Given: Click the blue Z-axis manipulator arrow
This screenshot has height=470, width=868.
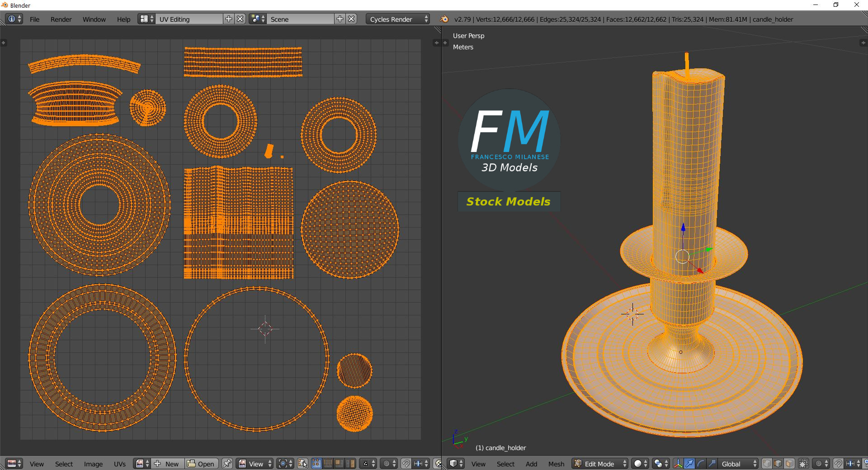Looking at the screenshot, I should click(x=683, y=228).
